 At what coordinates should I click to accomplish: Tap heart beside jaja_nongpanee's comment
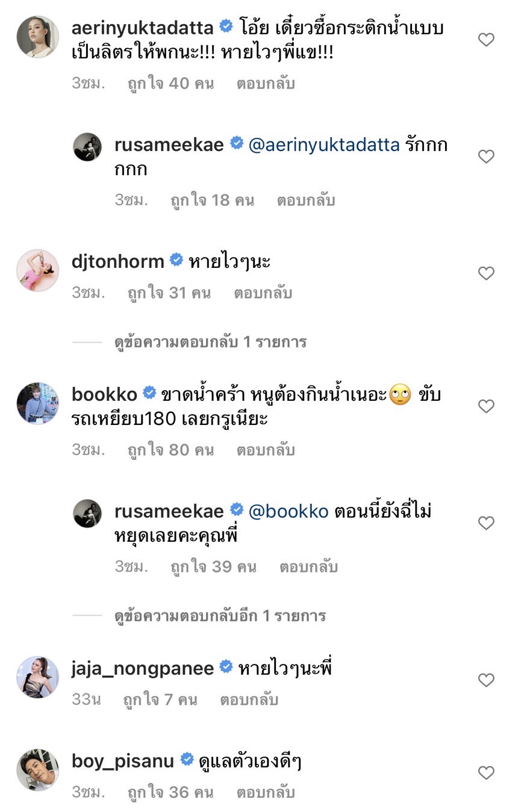tap(486, 680)
